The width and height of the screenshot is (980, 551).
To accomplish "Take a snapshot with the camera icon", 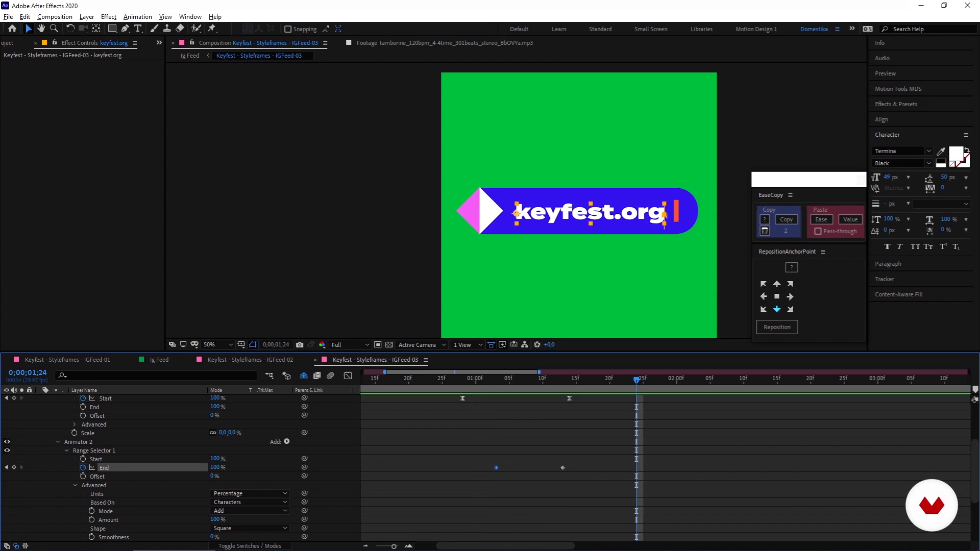I will click(x=300, y=345).
